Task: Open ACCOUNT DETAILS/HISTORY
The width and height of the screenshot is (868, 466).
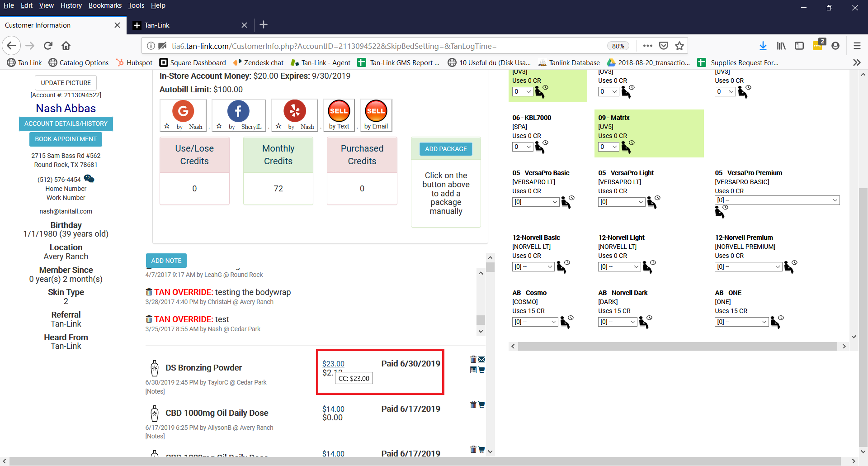Action: 66,124
